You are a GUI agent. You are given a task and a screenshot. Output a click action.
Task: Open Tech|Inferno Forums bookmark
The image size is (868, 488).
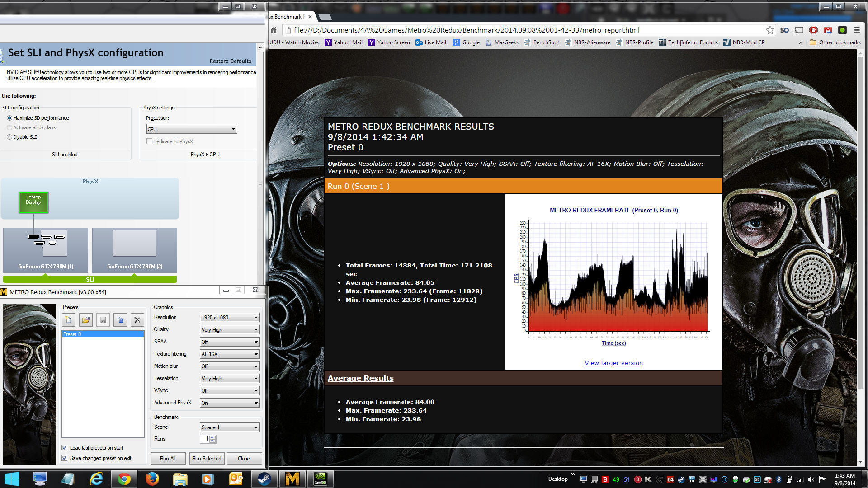click(688, 42)
